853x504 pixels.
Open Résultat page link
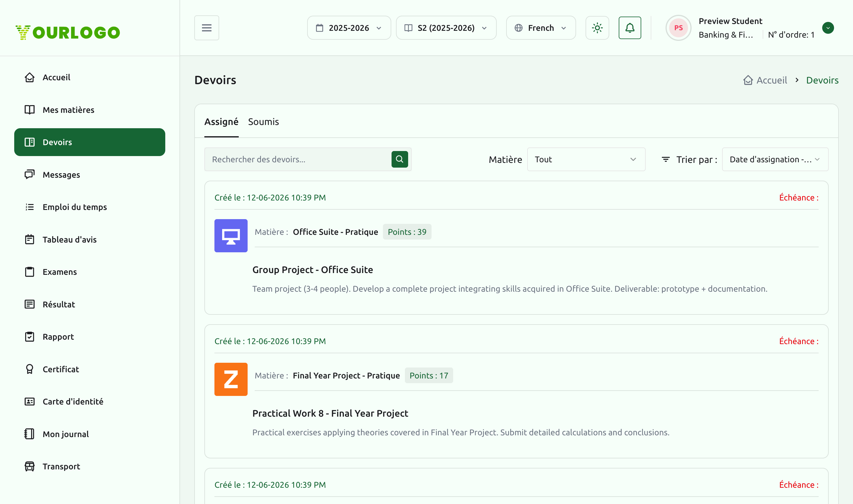click(x=90, y=304)
